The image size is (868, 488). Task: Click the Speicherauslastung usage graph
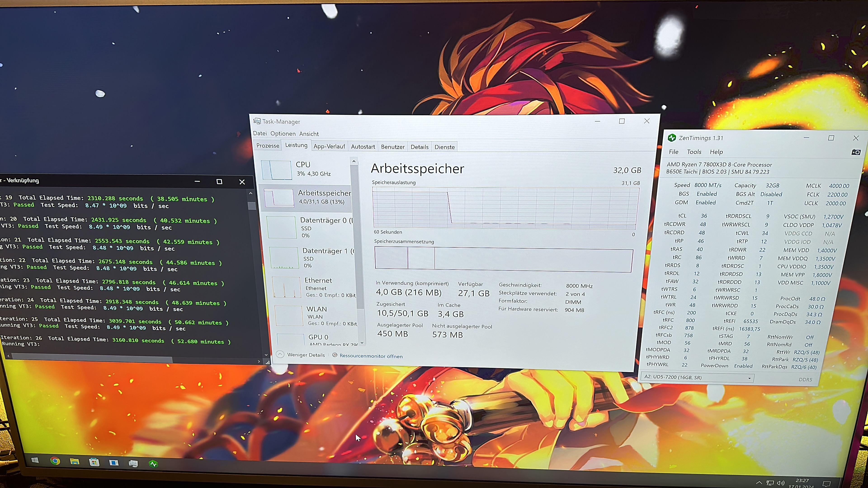tap(505, 208)
